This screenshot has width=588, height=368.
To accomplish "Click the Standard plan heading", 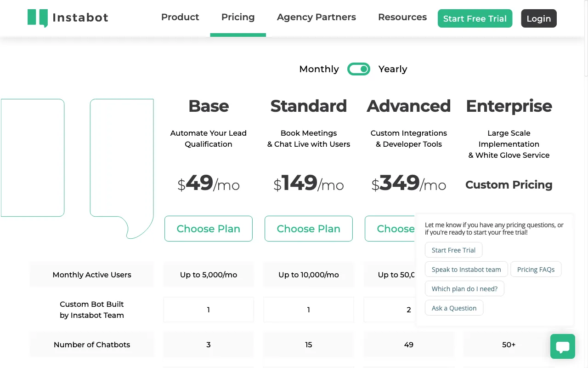I will (x=309, y=106).
